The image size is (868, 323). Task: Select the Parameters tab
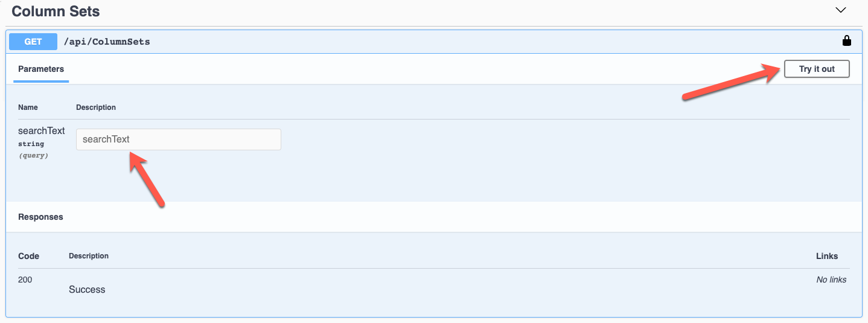click(41, 69)
